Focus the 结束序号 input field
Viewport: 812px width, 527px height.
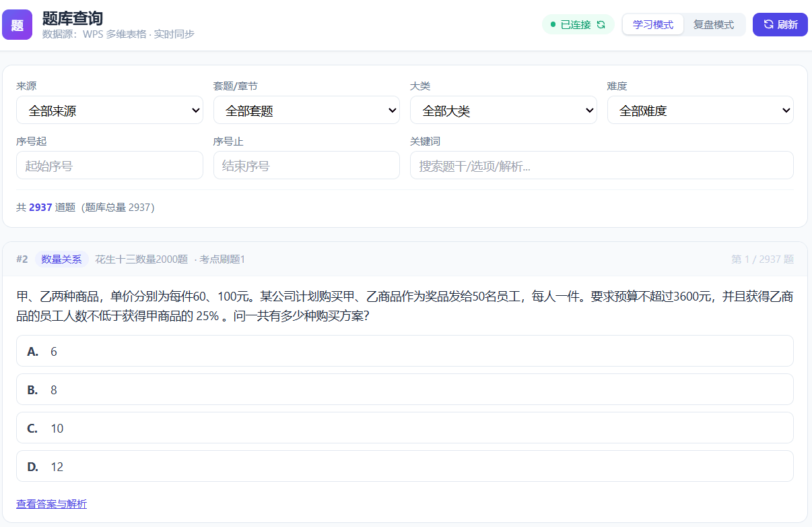(x=306, y=165)
